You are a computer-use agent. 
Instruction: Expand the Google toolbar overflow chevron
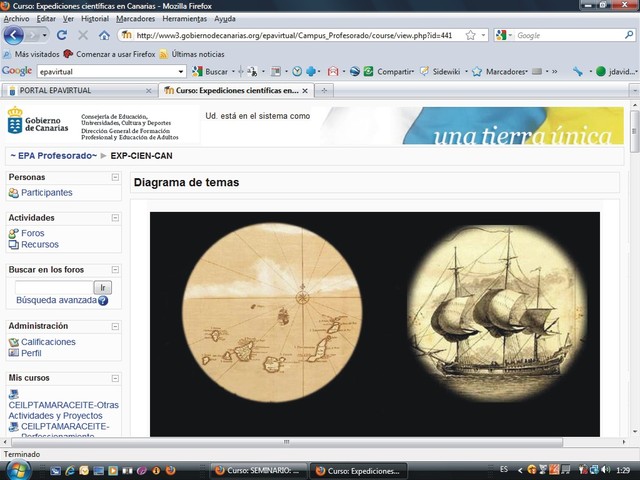point(554,71)
